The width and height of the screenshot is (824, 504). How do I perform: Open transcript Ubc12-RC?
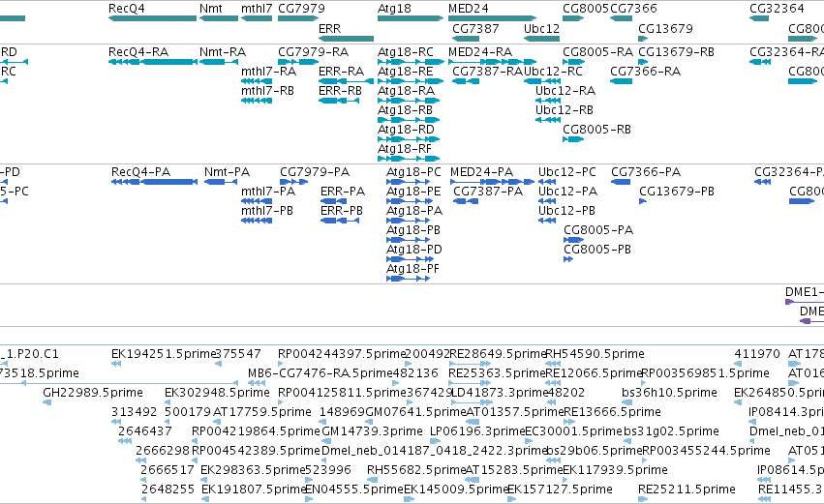tap(542, 81)
